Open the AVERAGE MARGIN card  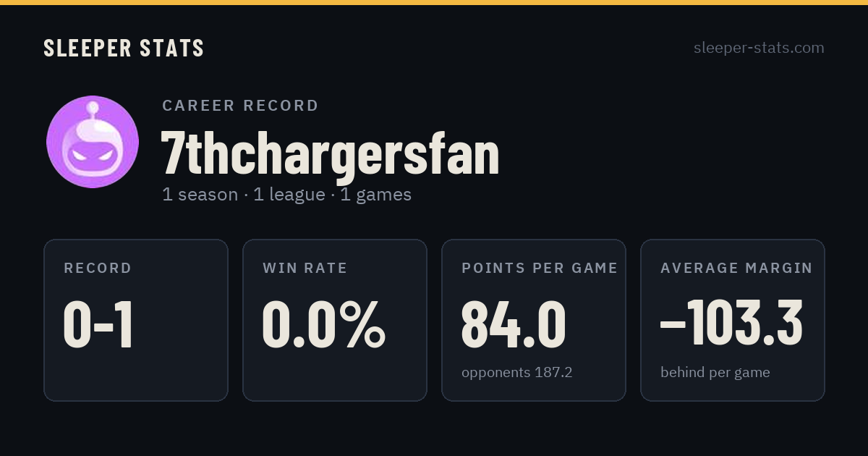[733, 320]
